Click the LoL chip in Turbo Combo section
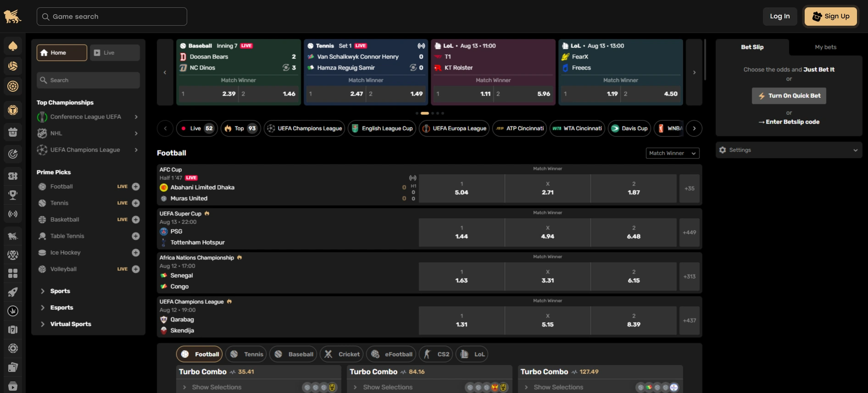Image resolution: width=868 pixels, height=393 pixels. pyautogui.click(x=472, y=354)
